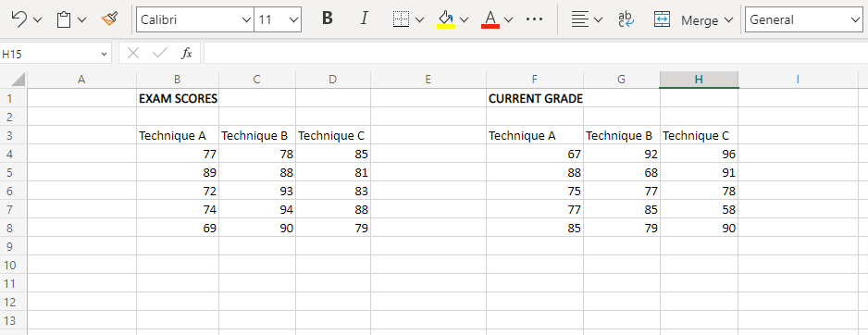Image resolution: width=868 pixels, height=335 pixels.
Task: Apply red font color
Action: point(490,20)
